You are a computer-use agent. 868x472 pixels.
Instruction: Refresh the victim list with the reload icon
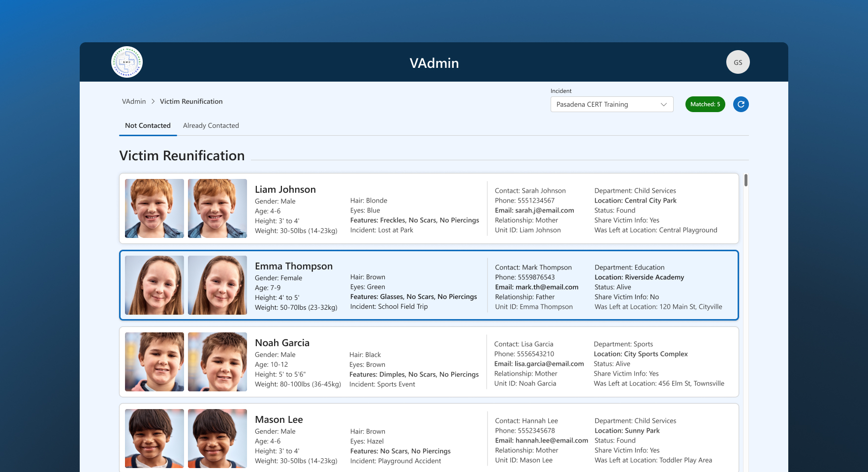click(x=741, y=104)
